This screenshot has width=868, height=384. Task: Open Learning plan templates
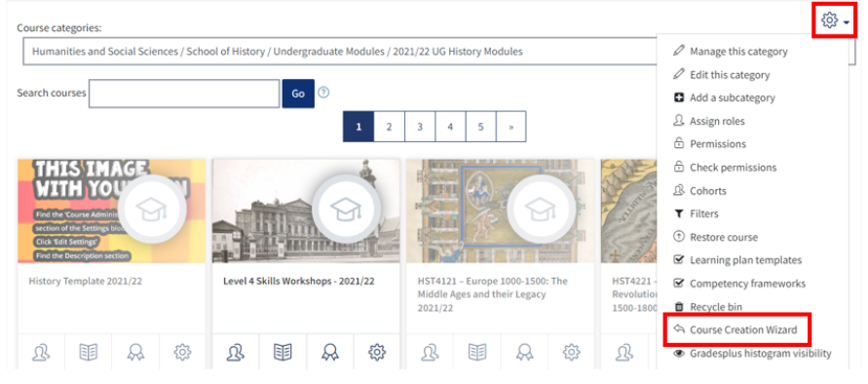[x=745, y=260]
